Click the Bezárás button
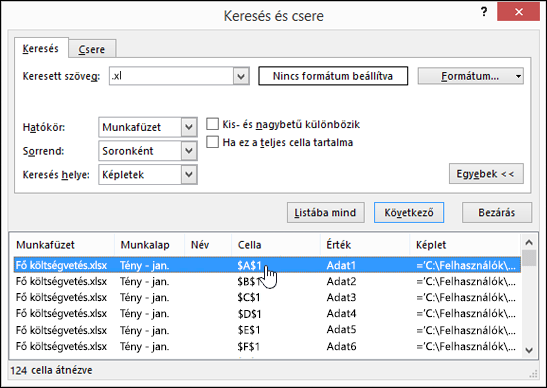 [497, 212]
